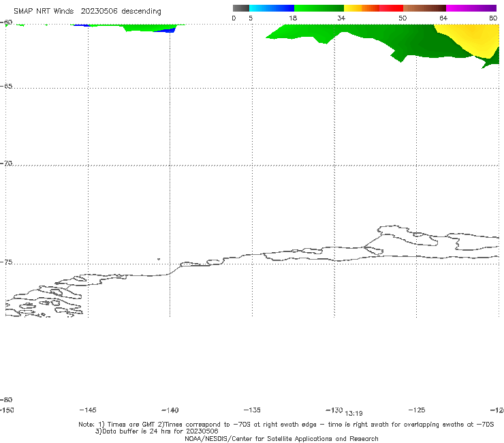Click the latitude label "-75"
Image resolution: width=504 pixels, height=443 pixels.
[6, 262]
